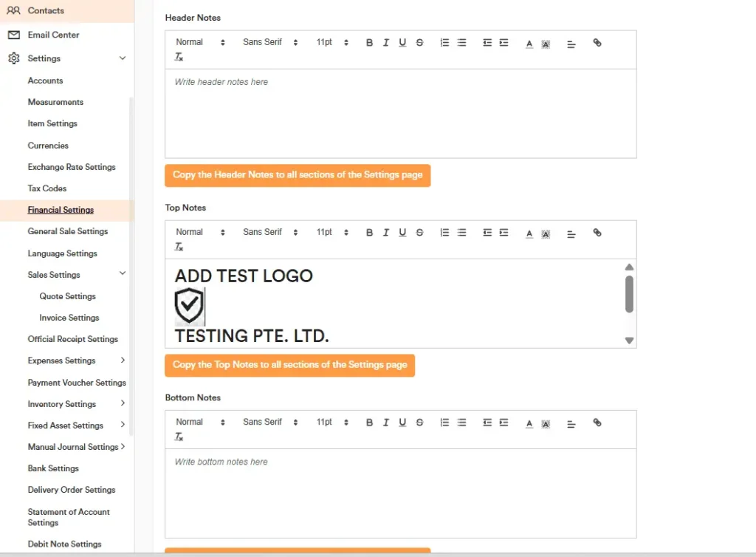Change text alignment in the Bottom Notes toolbar
Image resolution: width=756 pixels, height=557 pixels.
coord(571,422)
